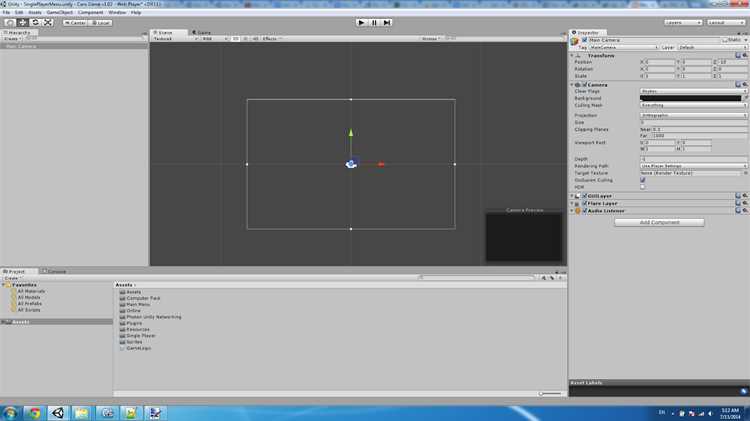Open the Flare Layer component gear menu
The image size is (750, 421).
[x=744, y=203]
